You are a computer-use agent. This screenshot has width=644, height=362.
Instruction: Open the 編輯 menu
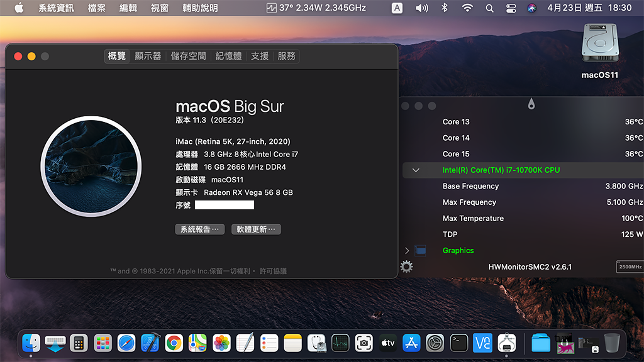(x=128, y=8)
